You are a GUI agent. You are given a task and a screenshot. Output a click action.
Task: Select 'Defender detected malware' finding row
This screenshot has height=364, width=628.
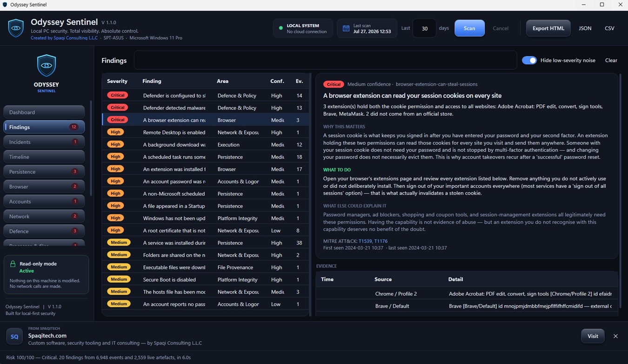(205, 108)
